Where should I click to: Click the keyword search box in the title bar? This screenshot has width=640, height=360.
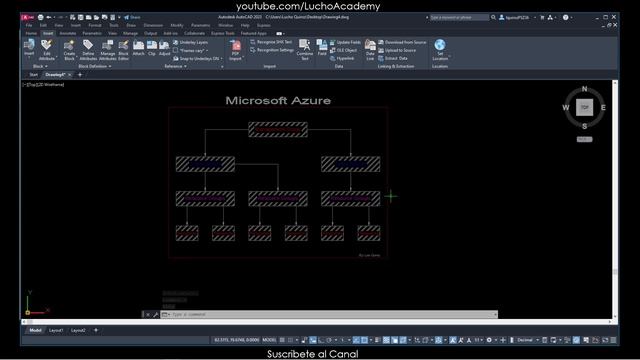point(459,18)
